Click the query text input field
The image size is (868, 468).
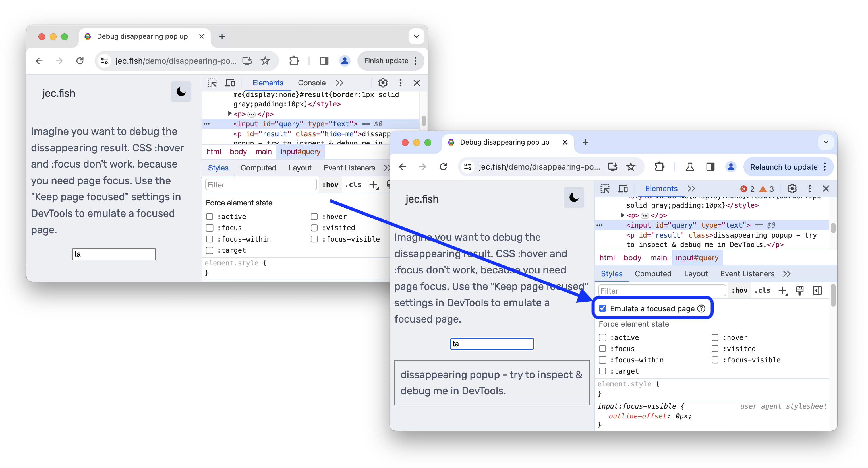click(491, 343)
